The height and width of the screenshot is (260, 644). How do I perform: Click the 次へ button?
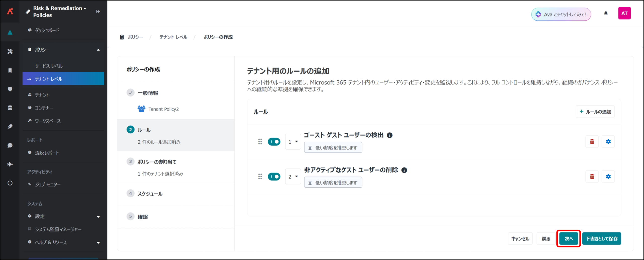[568, 239]
